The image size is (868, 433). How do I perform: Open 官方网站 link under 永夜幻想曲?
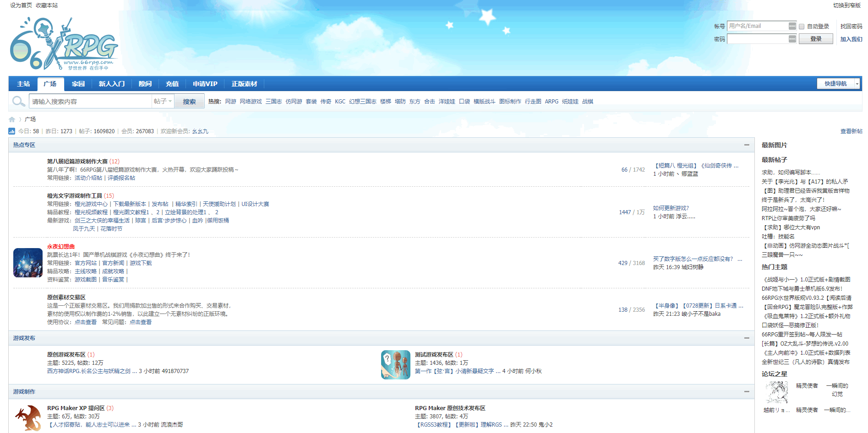pos(86,263)
